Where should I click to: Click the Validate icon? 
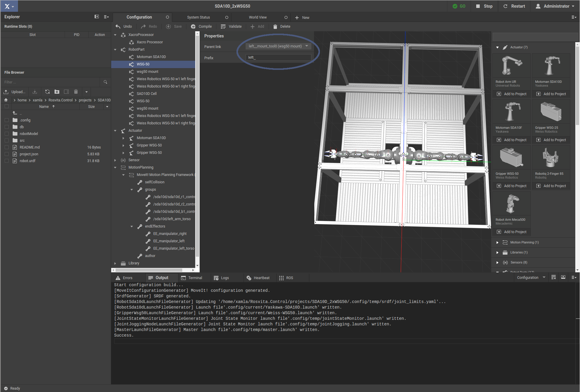pyautogui.click(x=223, y=27)
